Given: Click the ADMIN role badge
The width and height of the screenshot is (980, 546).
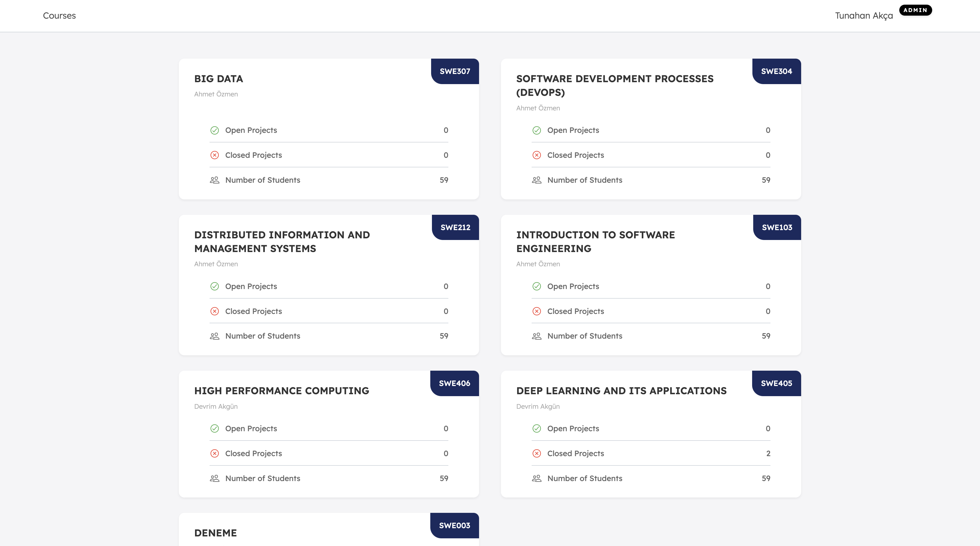Looking at the screenshot, I should coord(915,10).
